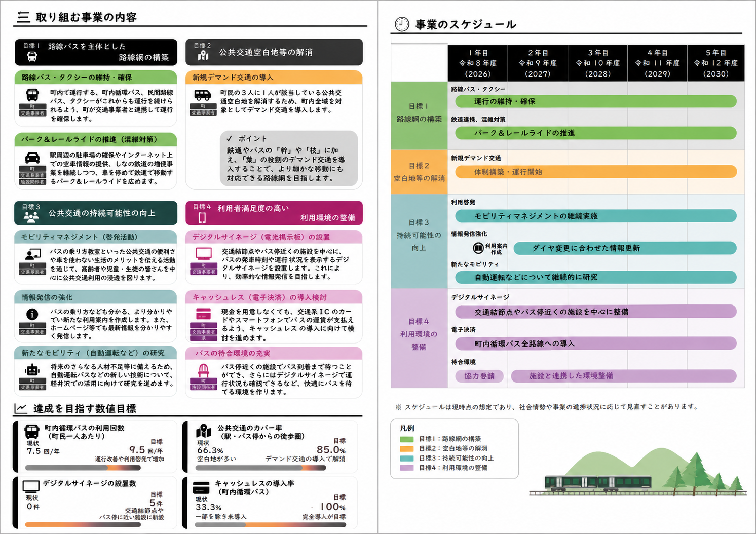Click the smartphone icon in 目標4 header
The width and height of the screenshot is (756, 534).
tap(202, 218)
